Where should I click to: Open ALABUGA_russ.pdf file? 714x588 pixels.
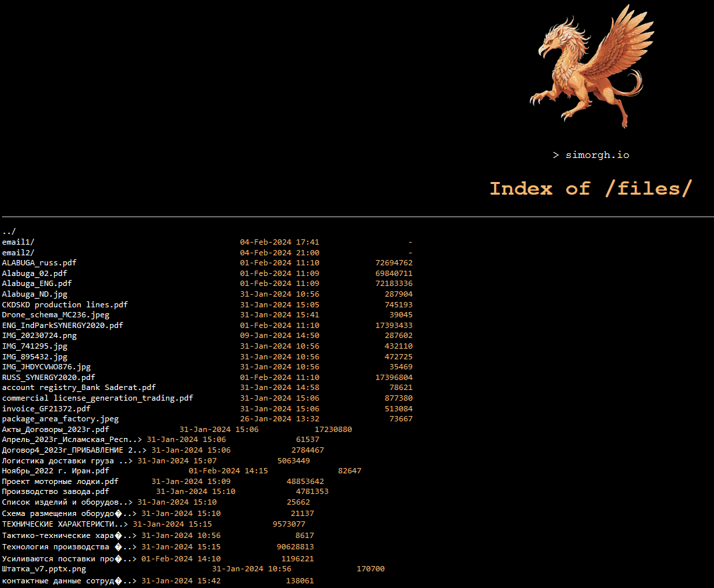click(x=39, y=263)
